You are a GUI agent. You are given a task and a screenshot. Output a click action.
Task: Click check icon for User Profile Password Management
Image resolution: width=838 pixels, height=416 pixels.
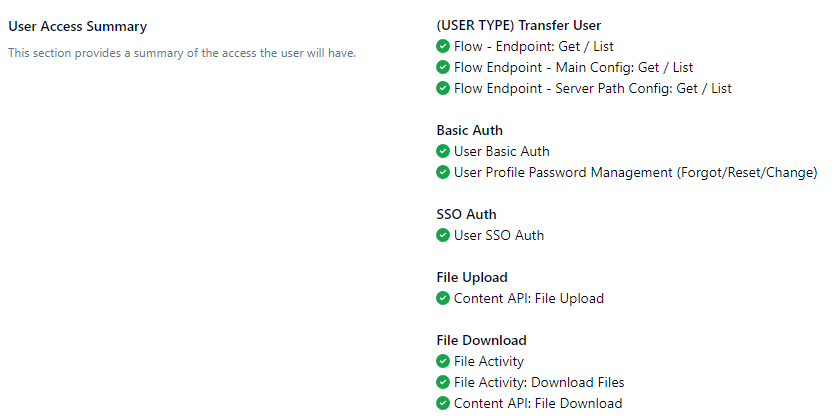tap(443, 172)
